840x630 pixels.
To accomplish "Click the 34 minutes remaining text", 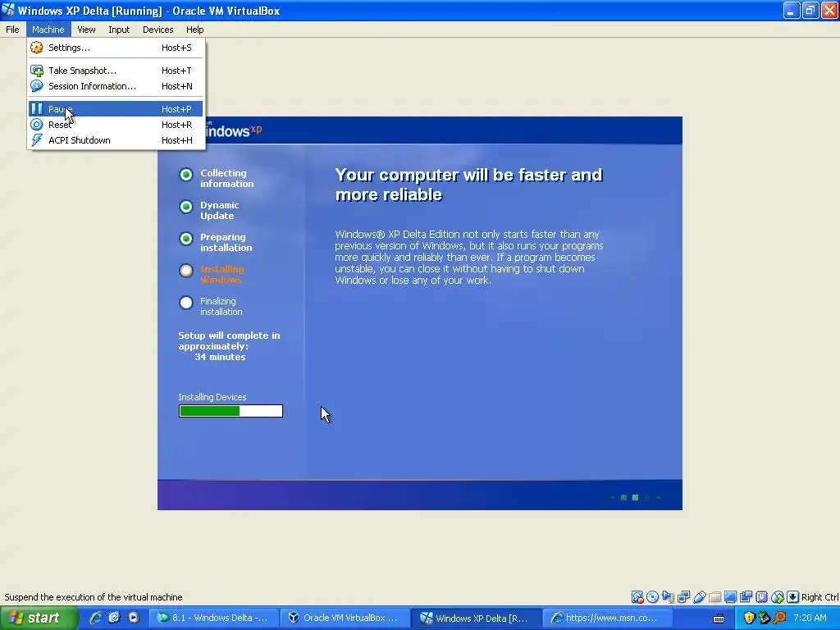I will pos(220,357).
